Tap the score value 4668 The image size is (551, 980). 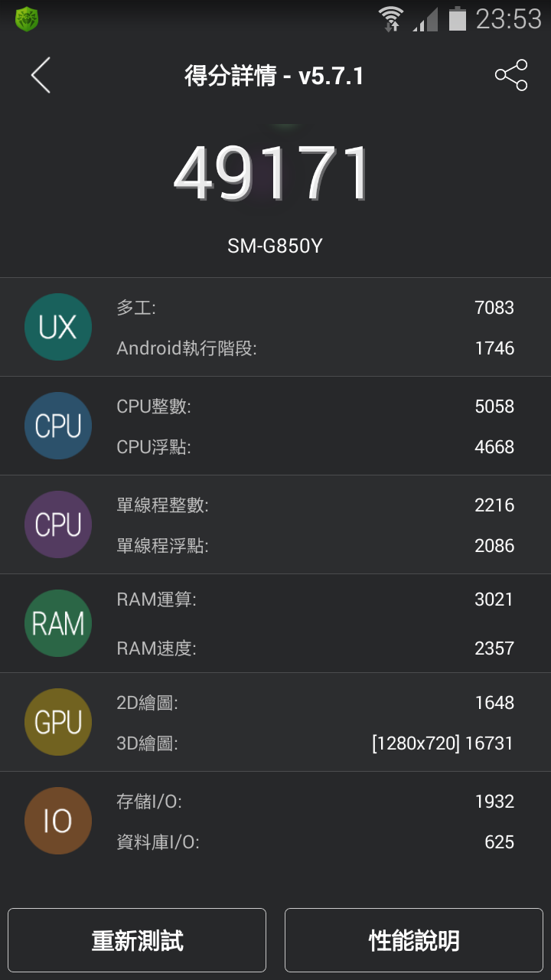point(494,447)
